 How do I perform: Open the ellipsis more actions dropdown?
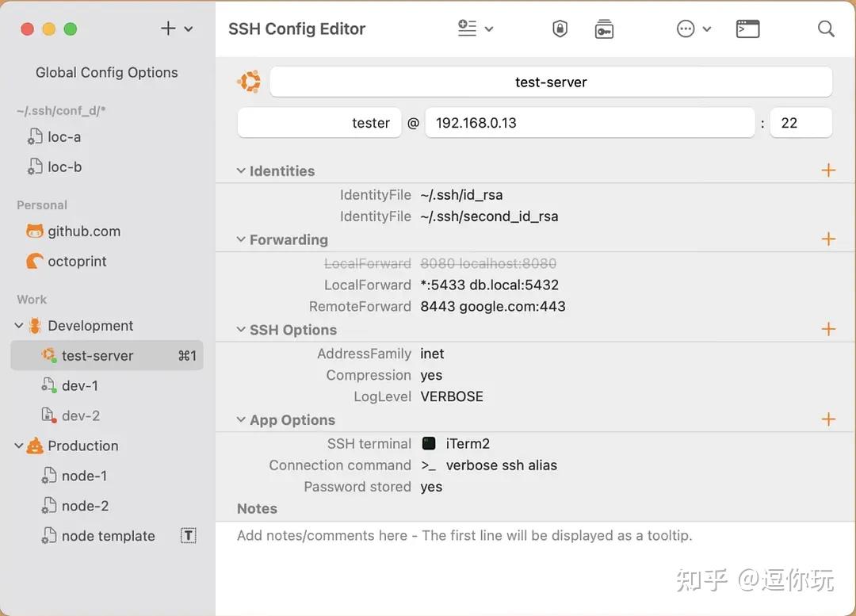(x=694, y=29)
